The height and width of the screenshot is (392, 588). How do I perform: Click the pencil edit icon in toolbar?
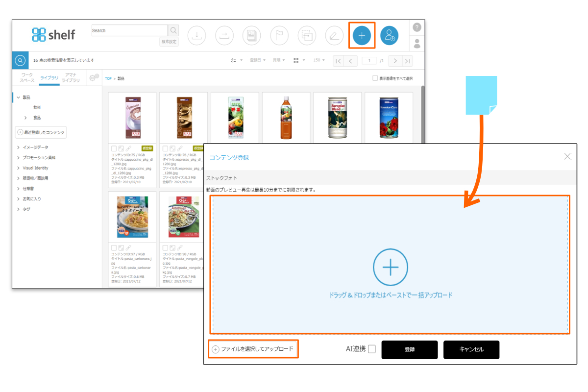pos(334,35)
